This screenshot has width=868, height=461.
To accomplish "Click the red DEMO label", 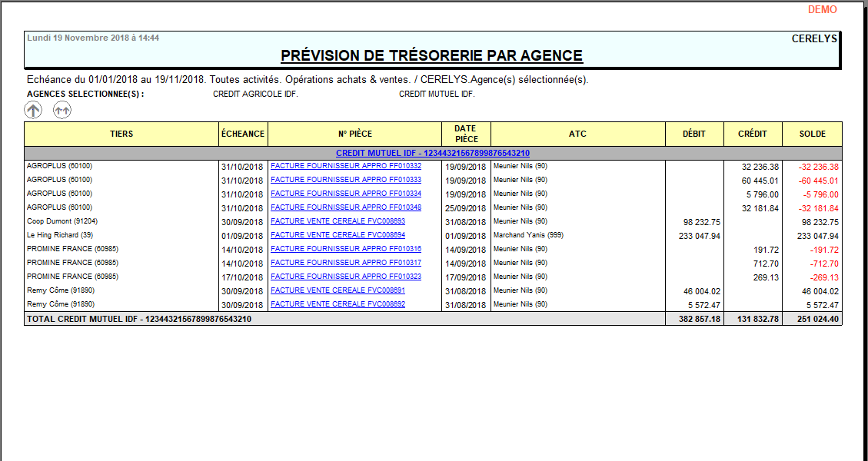I will click(823, 10).
